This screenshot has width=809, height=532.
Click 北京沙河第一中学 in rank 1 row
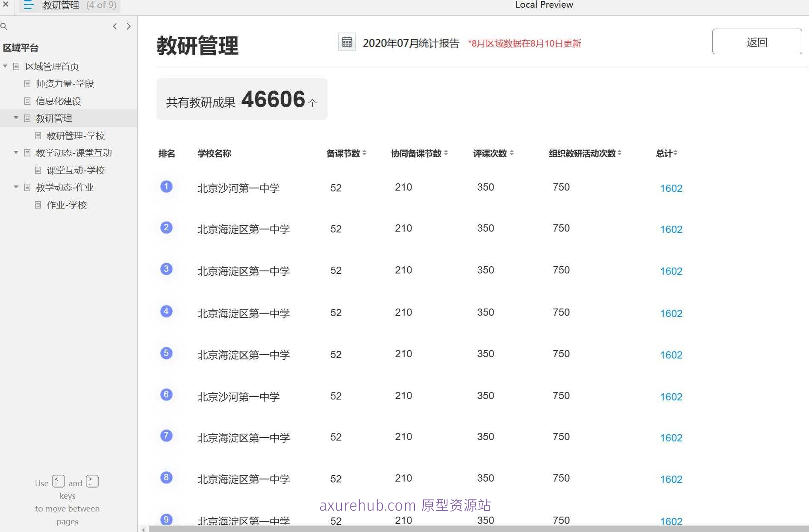pyautogui.click(x=238, y=188)
